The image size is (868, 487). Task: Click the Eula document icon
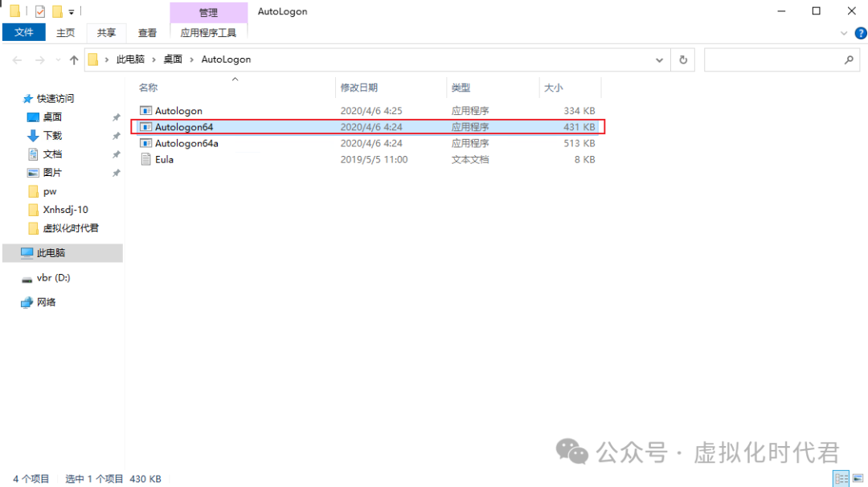pyautogui.click(x=145, y=159)
